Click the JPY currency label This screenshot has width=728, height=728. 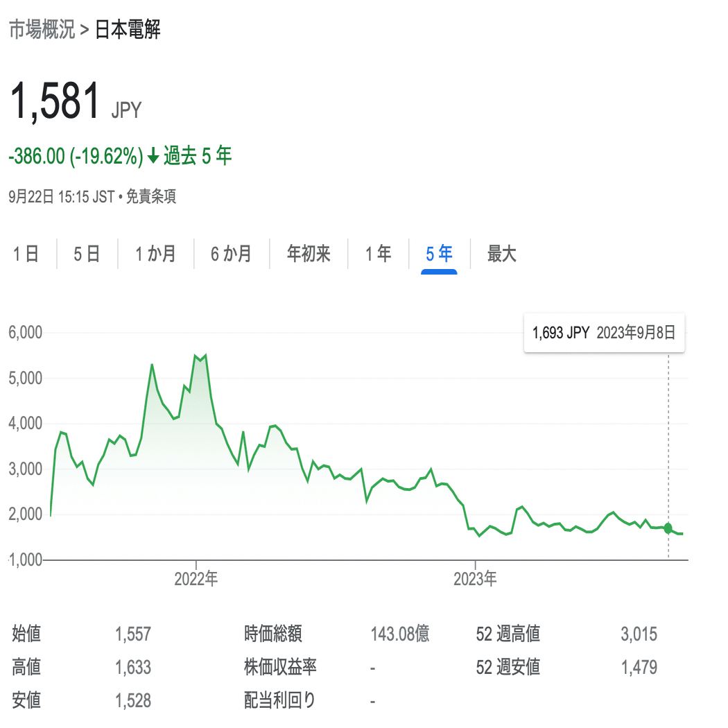pyautogui.click(x=126, y=110)
